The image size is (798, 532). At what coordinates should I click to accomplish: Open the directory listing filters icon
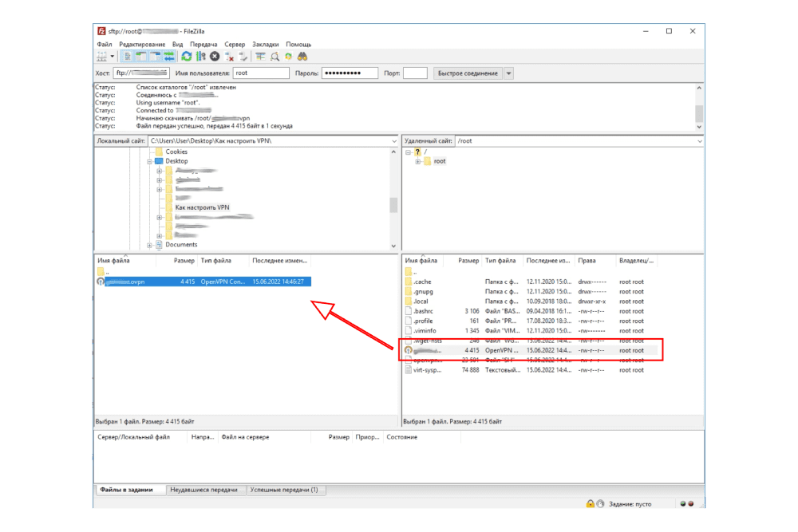point(261,57)
